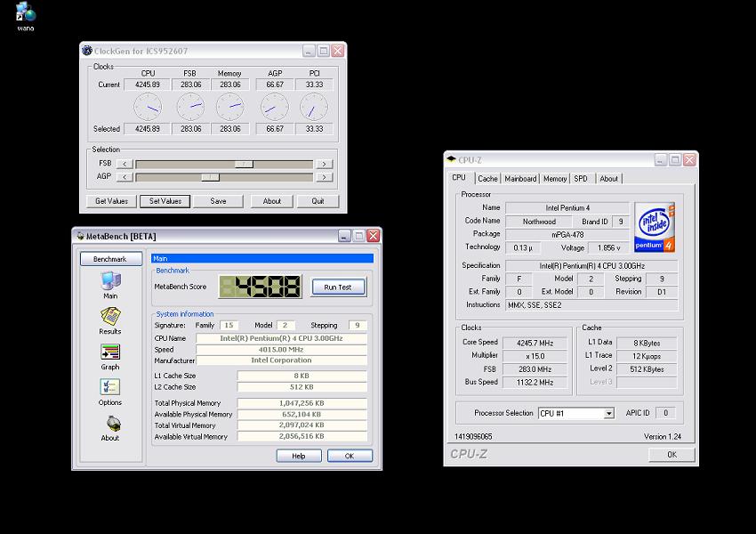756x534 pixels.
Task: Click the desktop shortcut icon in the top-left corner
Action: [26, 12]
